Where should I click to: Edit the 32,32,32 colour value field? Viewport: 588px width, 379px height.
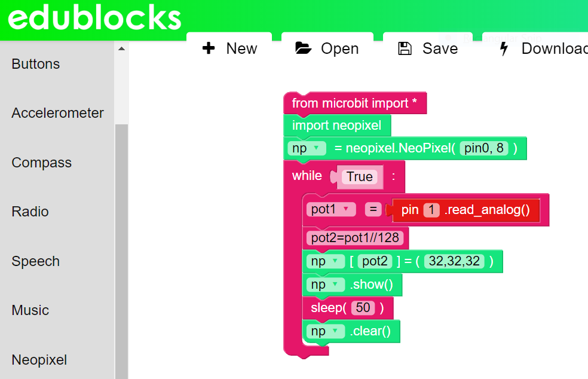tap(454, 261)
